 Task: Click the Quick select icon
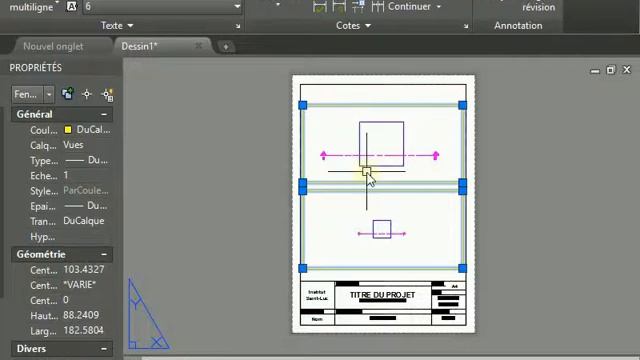pyautogui.click(x=107, y=95)
